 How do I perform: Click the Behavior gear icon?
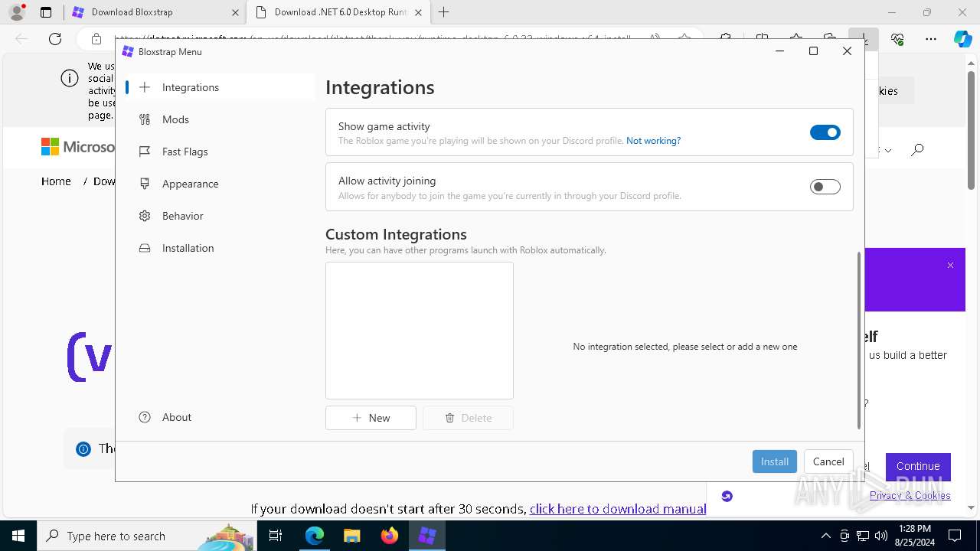point(145,216)
